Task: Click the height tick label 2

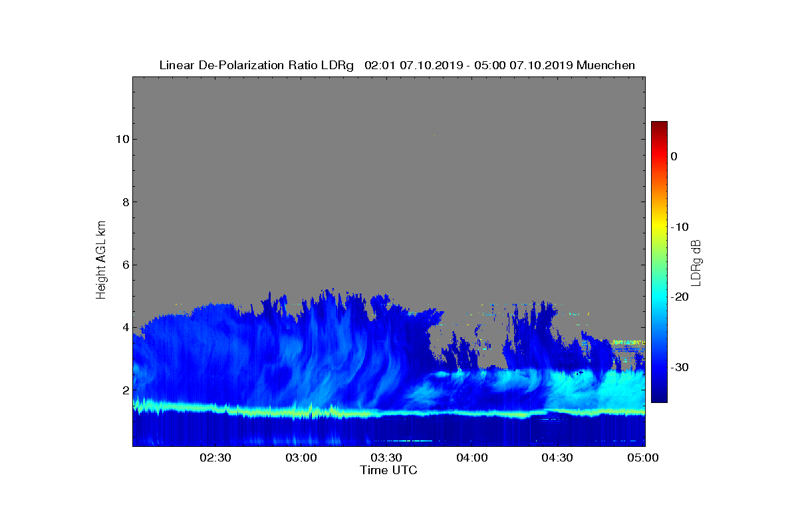Action: (x=124, y=390)
